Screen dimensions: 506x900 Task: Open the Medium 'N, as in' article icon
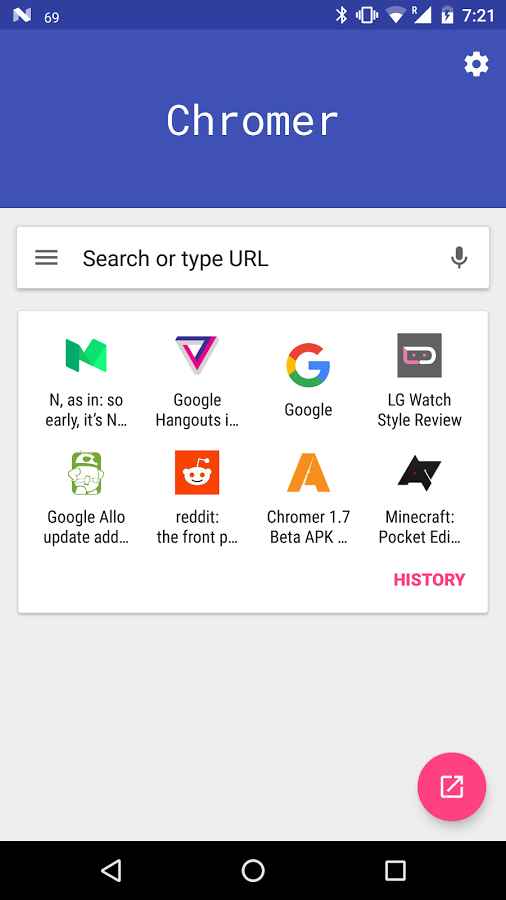pos(86,355)
